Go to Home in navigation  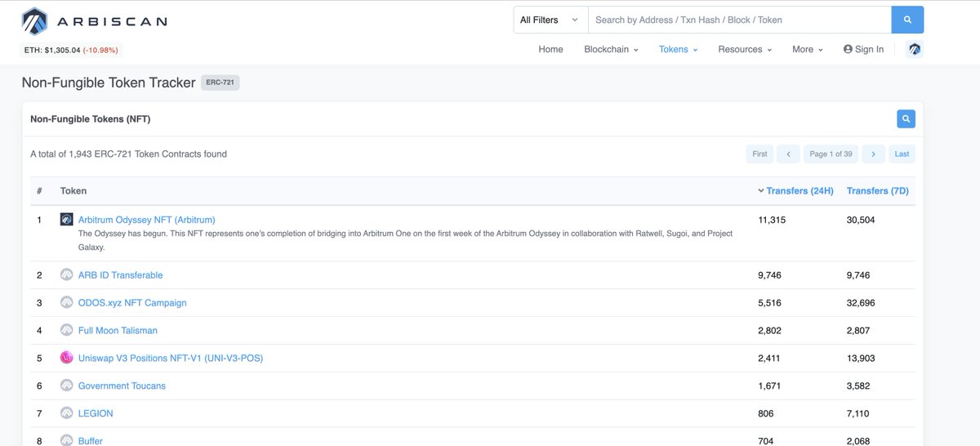(x=550, y=49)
